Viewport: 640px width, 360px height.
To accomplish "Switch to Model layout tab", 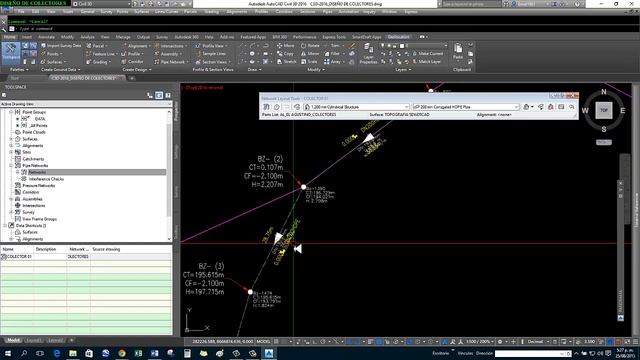I will [x=13, y=340].
